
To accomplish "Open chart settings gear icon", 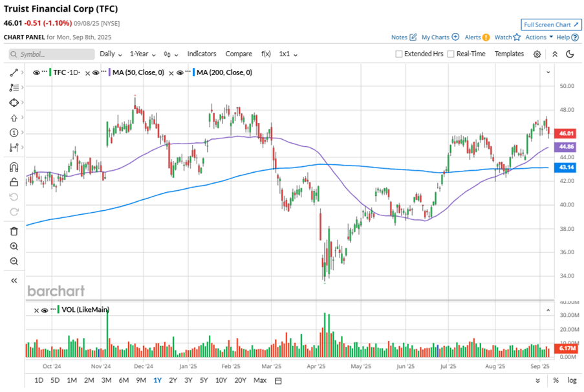I will pos(537,54).
